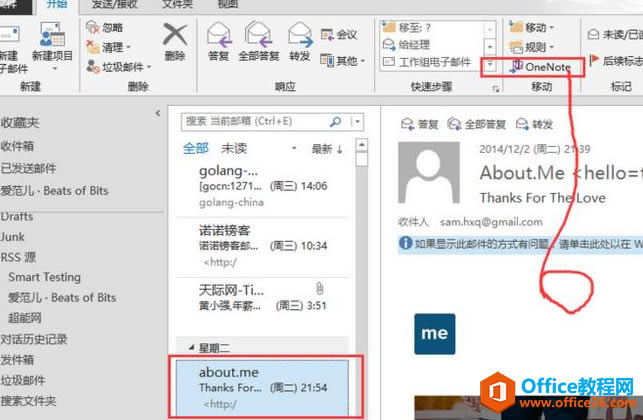Open the Sent Items (已发送邮件) folder
Viewport: 643px width, 420px height.
(x=28, y=168)
